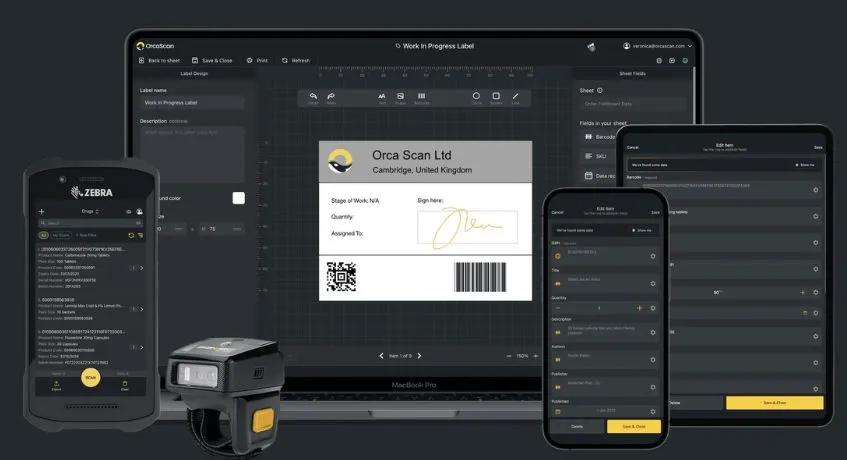The width and height of the screenshot is (847, 460).
Task: Click the OrcaScan logo on laptop
Action: (156, 46)
